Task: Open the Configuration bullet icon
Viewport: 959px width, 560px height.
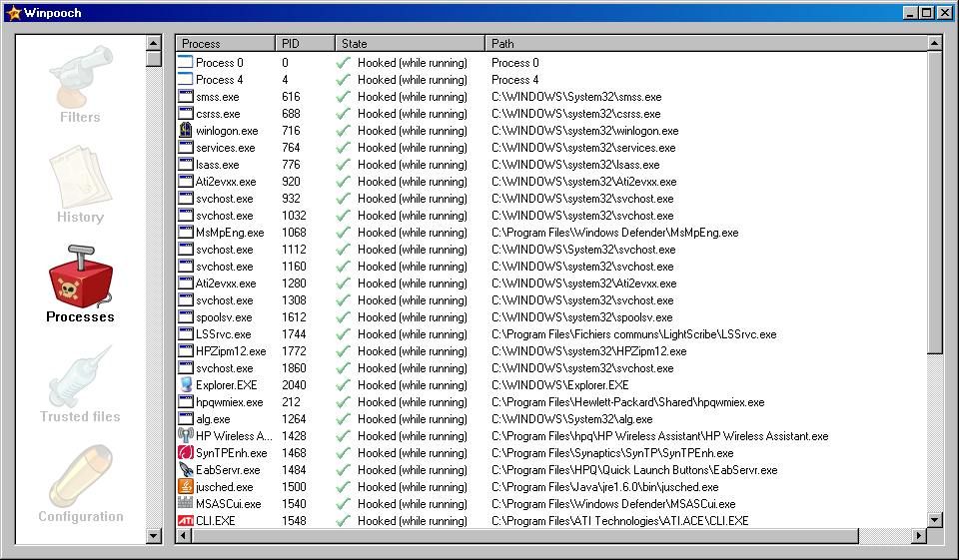Action: pyautogui.click(x=81, y=477)
